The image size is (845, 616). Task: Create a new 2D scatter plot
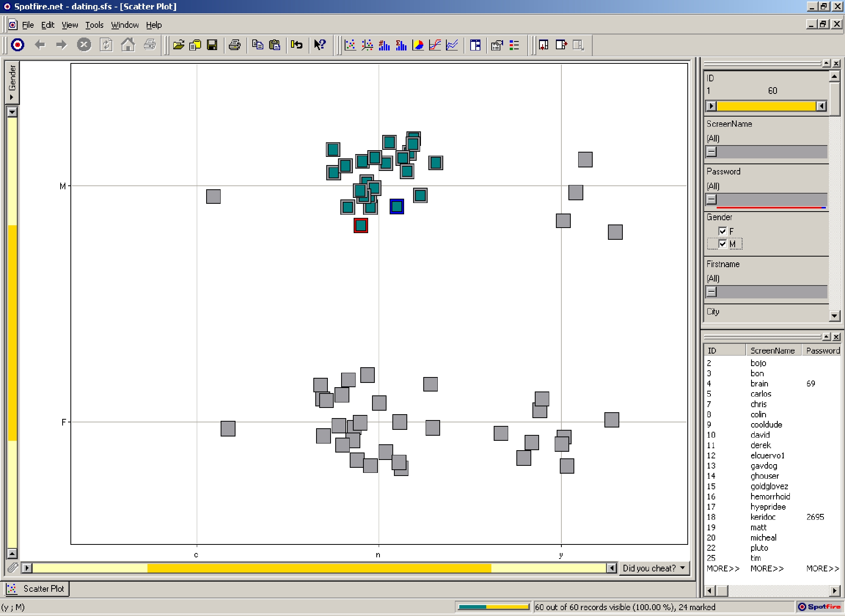click(x=350, y=45)
